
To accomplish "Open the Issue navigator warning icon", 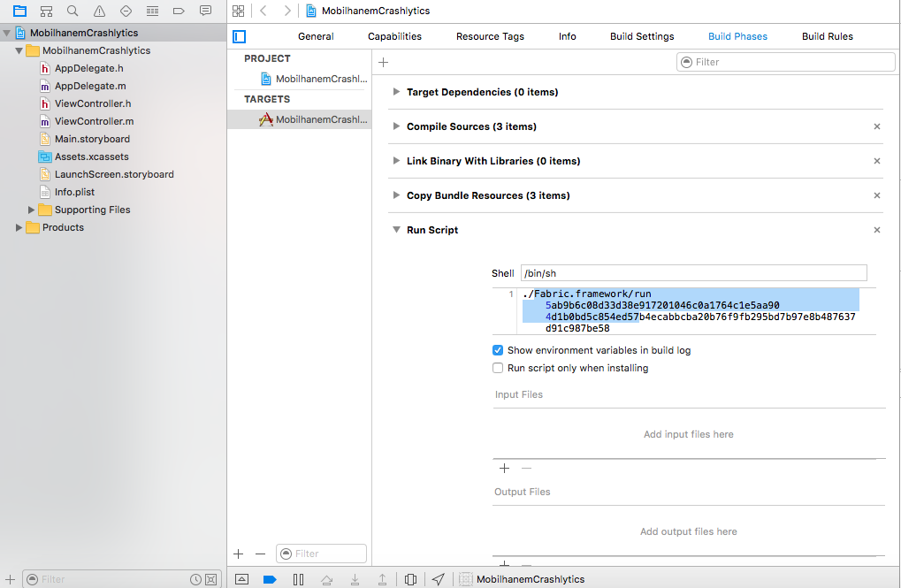I will point(99,11).
